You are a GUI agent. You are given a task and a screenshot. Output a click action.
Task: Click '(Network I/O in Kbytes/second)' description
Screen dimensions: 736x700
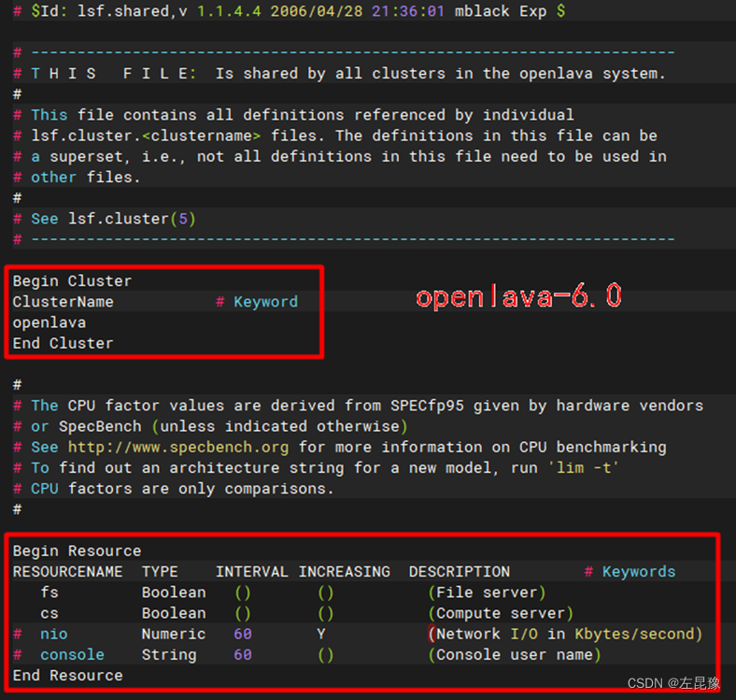[565, 635]
